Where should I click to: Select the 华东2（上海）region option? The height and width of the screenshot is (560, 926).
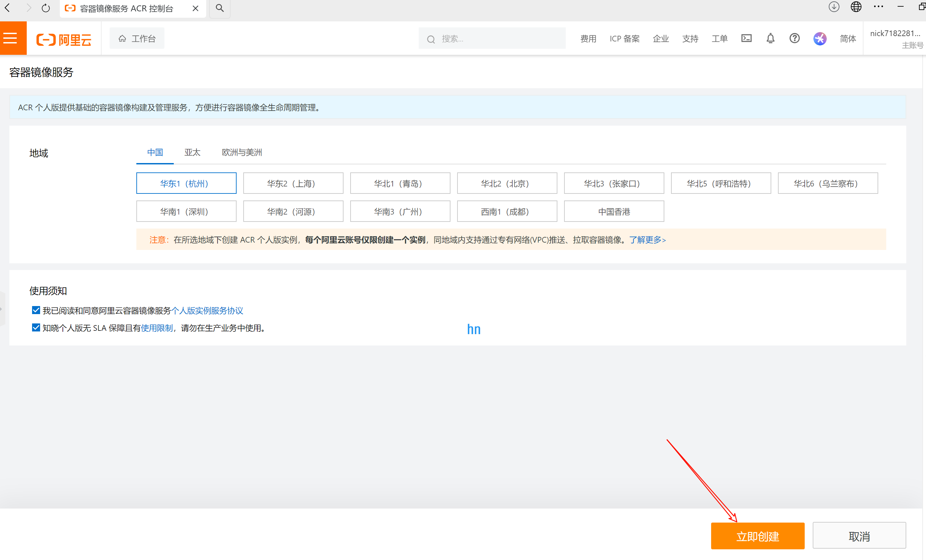pyautogui.click(x=293, y=183)
